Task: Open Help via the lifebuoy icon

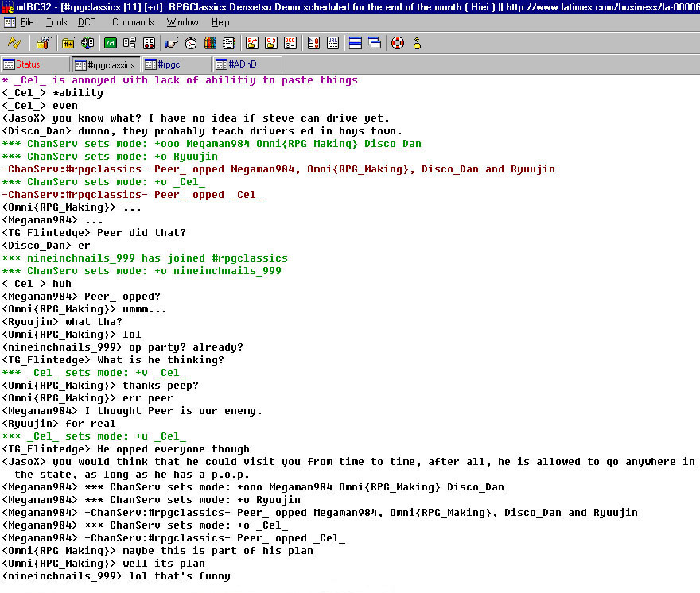Action: click(x=398, y=43)
